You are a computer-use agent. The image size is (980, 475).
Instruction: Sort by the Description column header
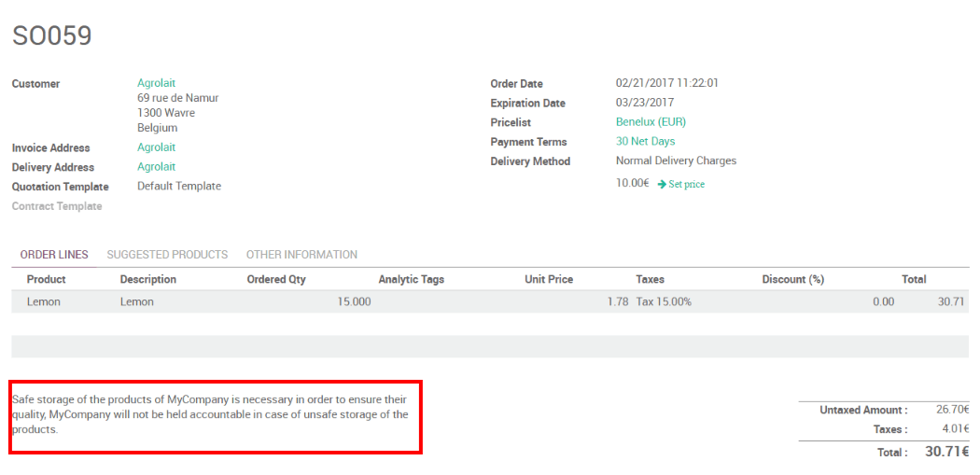(x=148, y=279)
